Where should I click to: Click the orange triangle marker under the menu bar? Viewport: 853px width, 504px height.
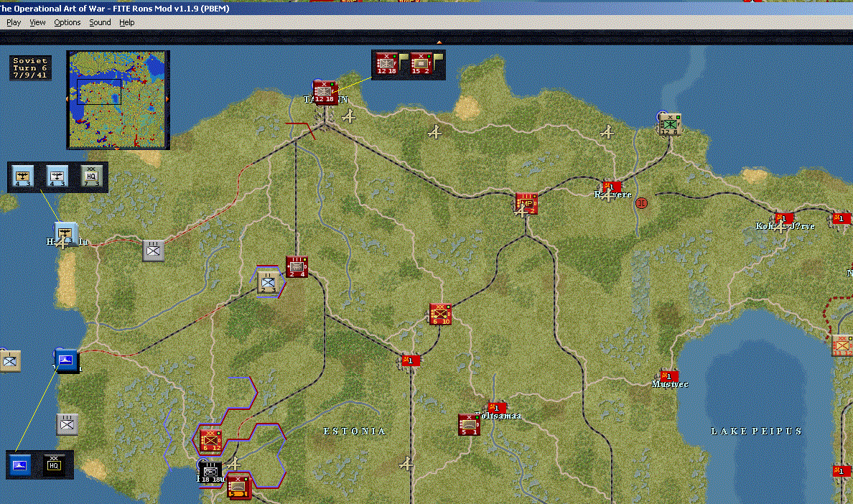(x=439, y=42)
